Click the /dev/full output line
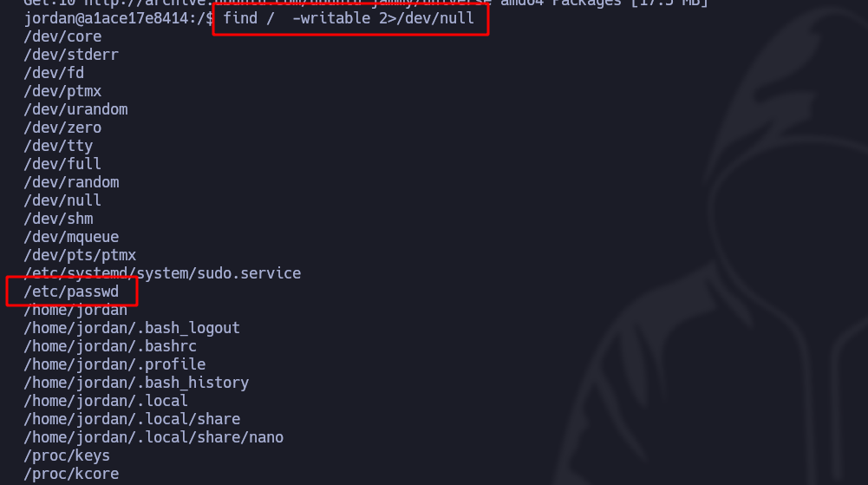868x485 pixels. (x=62, y=164)
